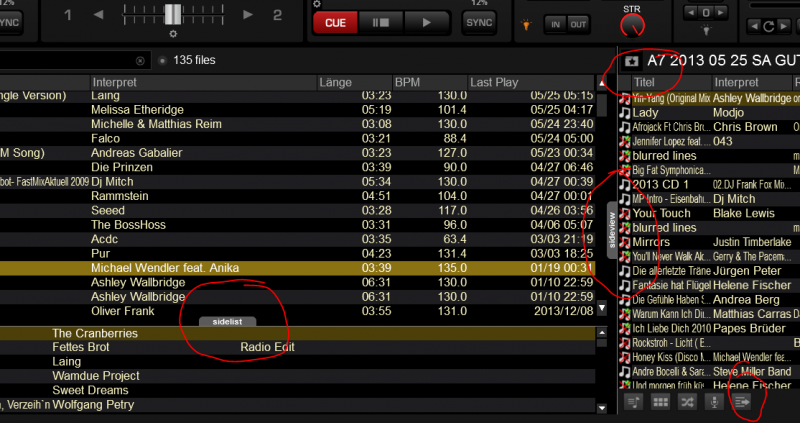Select the Michael Wendler feat. Anika row
Screen dimensions: 800x423
[x=297, y=268]
